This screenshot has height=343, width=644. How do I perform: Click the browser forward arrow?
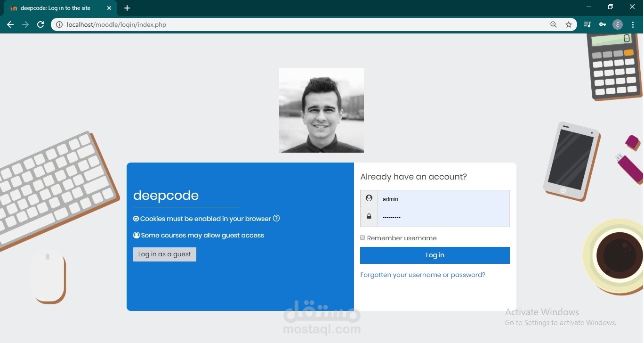click(x=25, y=24)
